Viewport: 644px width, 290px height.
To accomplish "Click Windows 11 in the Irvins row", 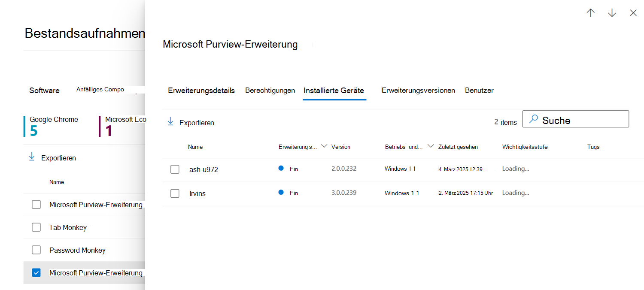I will (402, 193).
